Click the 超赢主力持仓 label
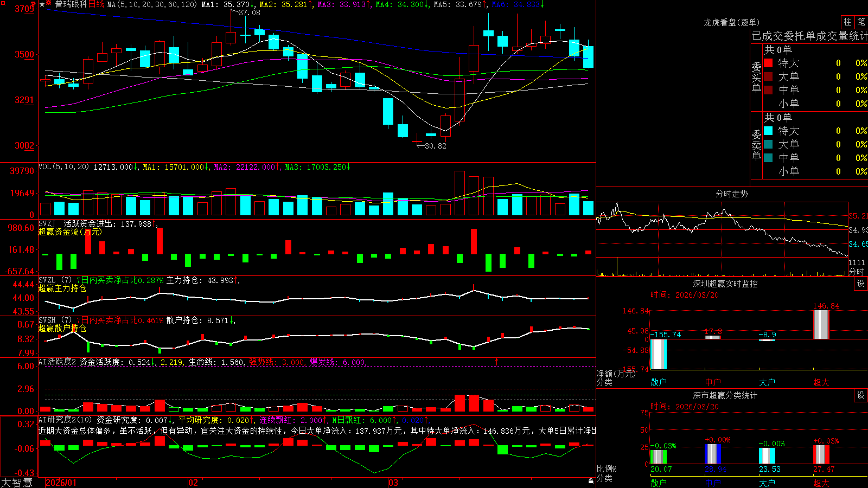The image size is (868, 488). pyautogui.click(x=62, y=288)
